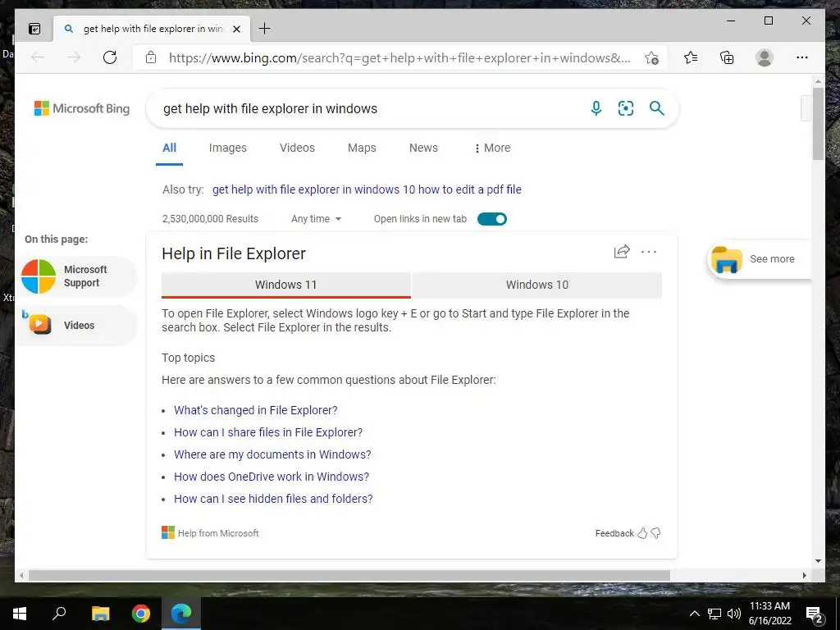The height and width of the screenshot is (630, 840).
Task: Give thumbs up feedback
Action: coord(642,533)
